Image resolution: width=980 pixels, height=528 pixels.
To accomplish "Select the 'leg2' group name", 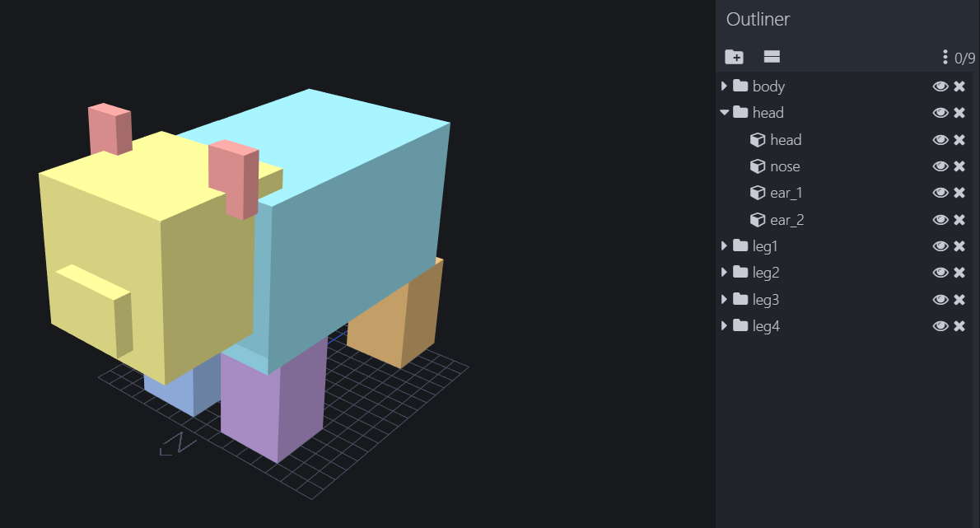I will pos(766,273).
